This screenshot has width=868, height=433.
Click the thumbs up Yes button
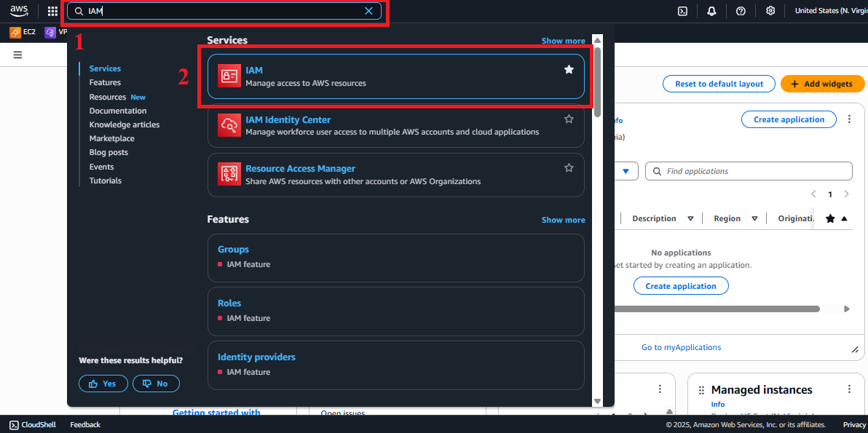coord(103,384)
